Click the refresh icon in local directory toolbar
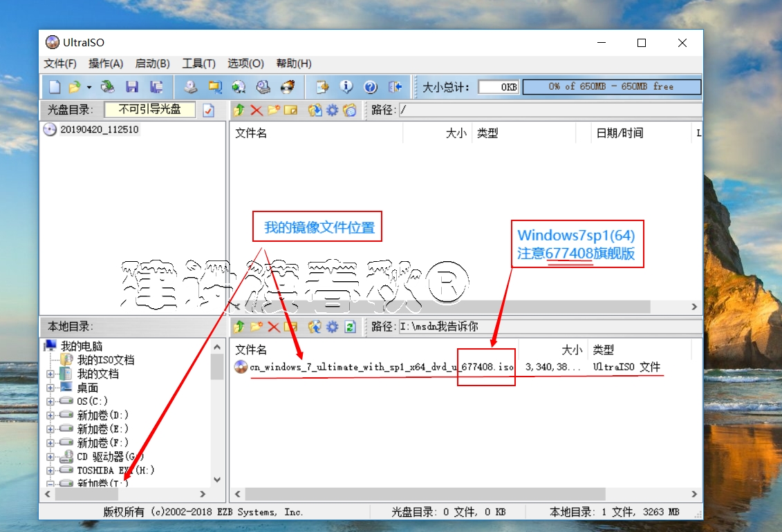Screen dimensions: 782x532 tap(349, 326)
